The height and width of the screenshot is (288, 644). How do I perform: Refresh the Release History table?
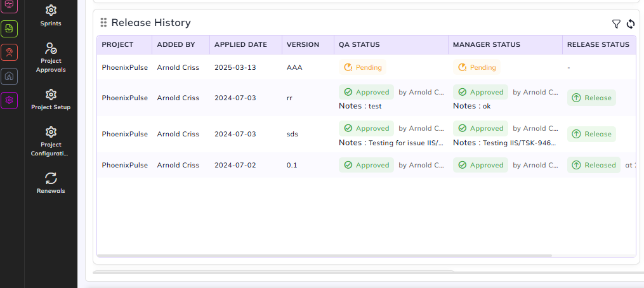(631, 24)
